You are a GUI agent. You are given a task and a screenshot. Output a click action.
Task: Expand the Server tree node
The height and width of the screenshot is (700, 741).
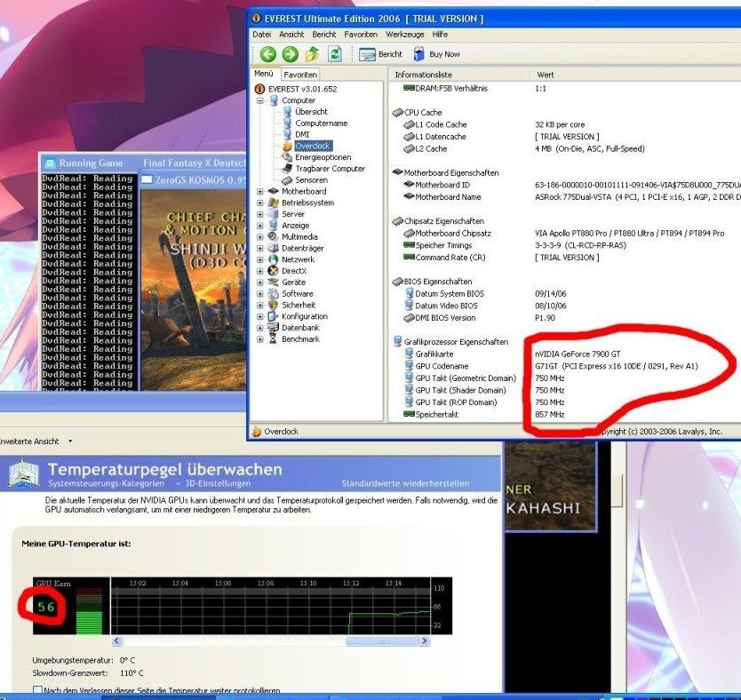(x=260, y=214)
